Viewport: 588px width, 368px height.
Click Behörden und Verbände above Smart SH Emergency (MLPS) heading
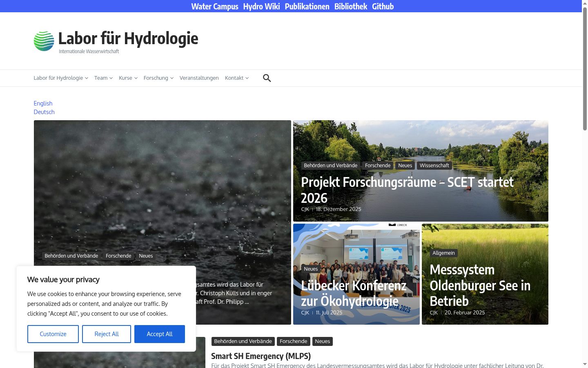coord(243,341)
